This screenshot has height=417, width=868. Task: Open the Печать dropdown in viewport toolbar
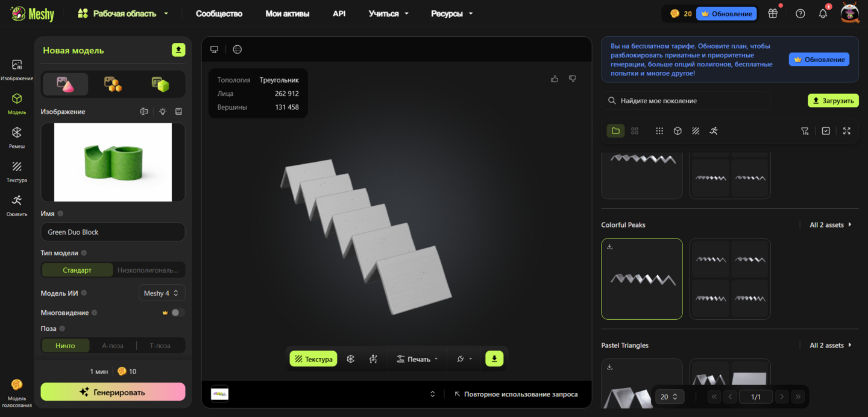417,359
